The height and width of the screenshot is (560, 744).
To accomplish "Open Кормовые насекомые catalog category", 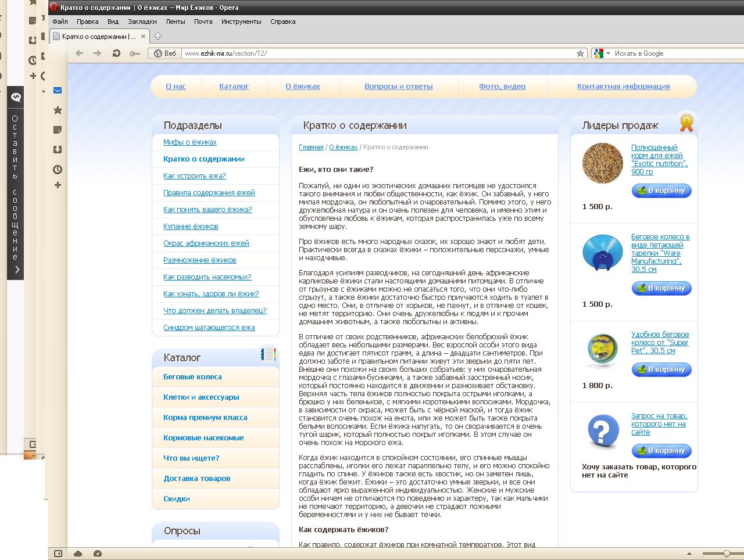I will point(203,438).
